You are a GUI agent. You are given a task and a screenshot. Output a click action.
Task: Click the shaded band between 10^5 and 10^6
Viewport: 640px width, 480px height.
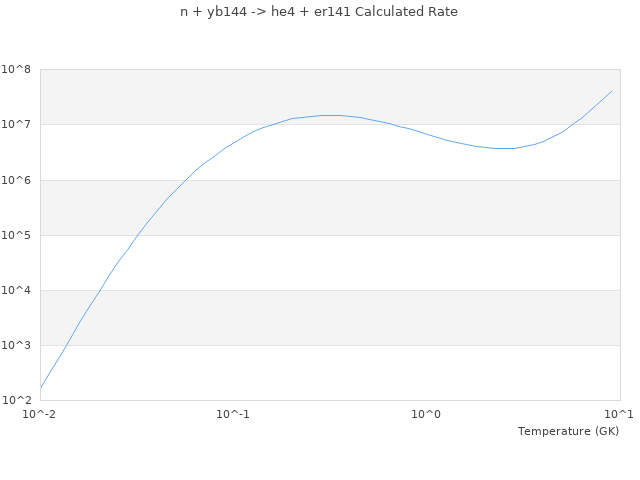pyautogui.click(x=330, y=207)
